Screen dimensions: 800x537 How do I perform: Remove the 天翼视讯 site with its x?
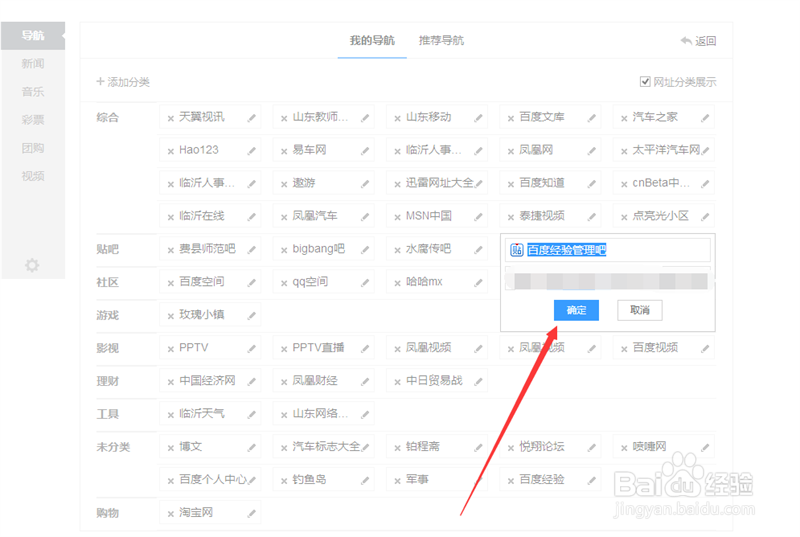pyautogui.click(x=171, y=118)
